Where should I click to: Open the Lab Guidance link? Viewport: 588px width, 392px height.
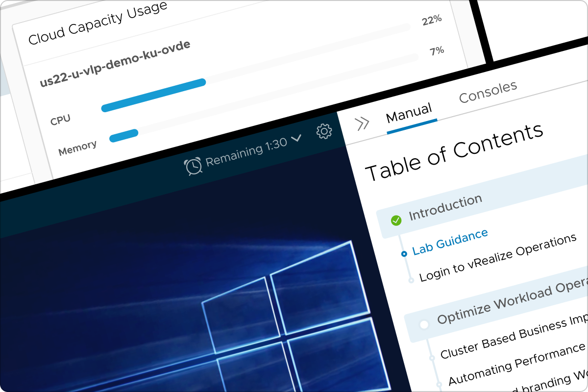(x=450, y=242)
